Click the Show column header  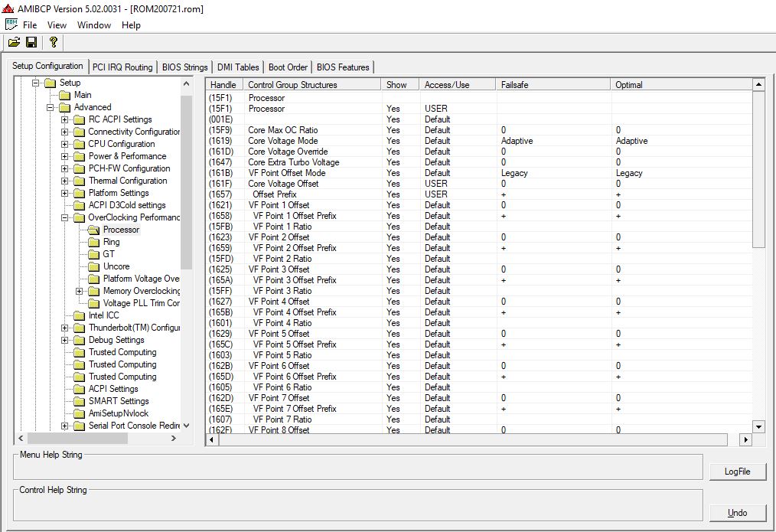click(400, 85)
